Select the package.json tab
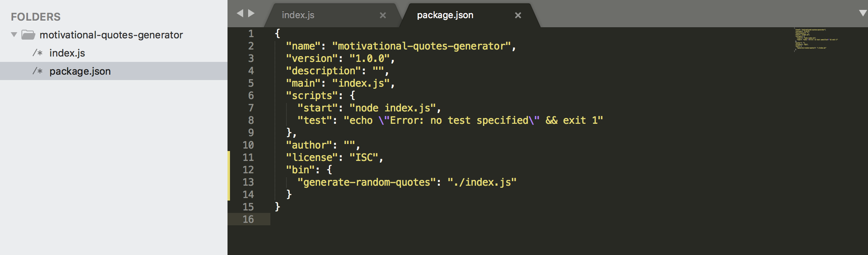Viewport: 868px width, 255px height. [445, 15]
